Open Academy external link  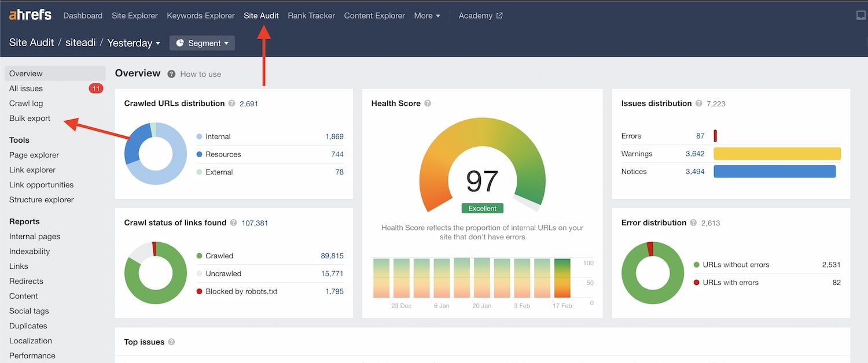coord(480,16)
